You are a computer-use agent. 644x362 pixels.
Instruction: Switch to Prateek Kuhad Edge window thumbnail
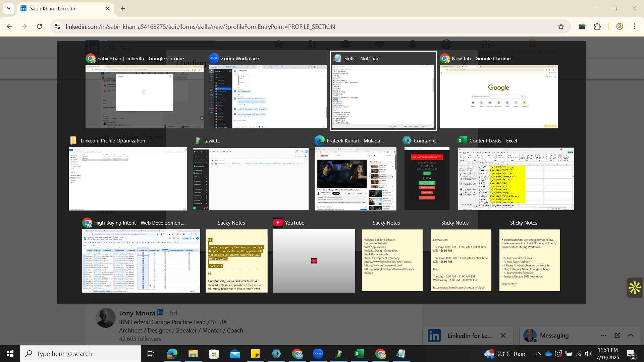356,179
